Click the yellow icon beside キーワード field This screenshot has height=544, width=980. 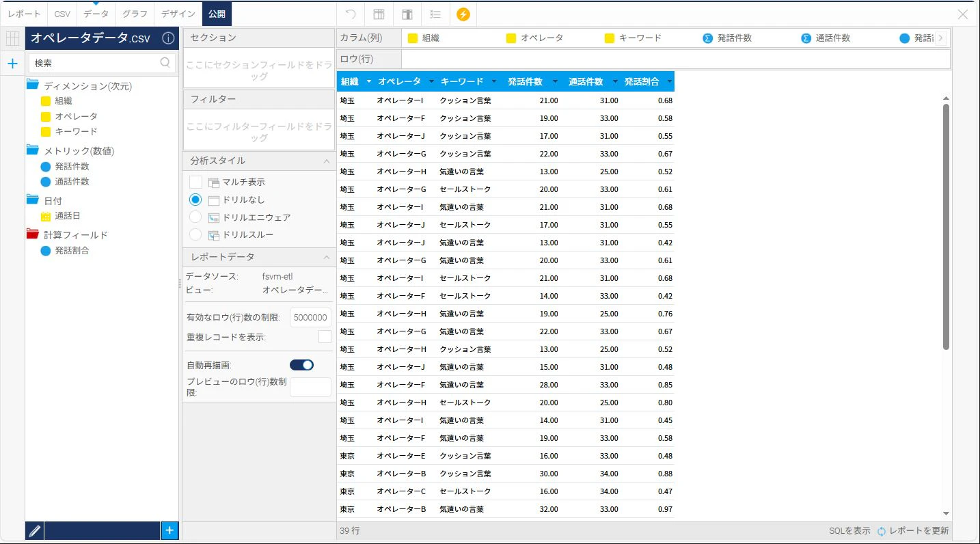tap(46, 132)
